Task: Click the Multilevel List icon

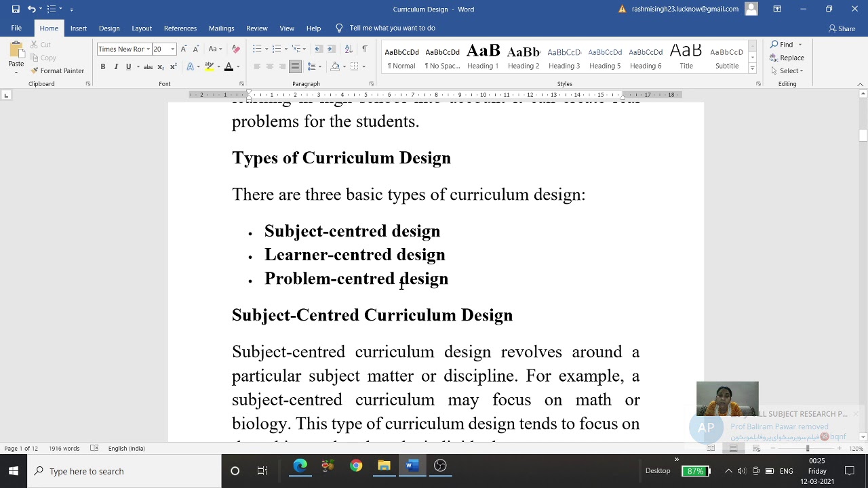Action: pyautogui.click(x=296, y=49)
